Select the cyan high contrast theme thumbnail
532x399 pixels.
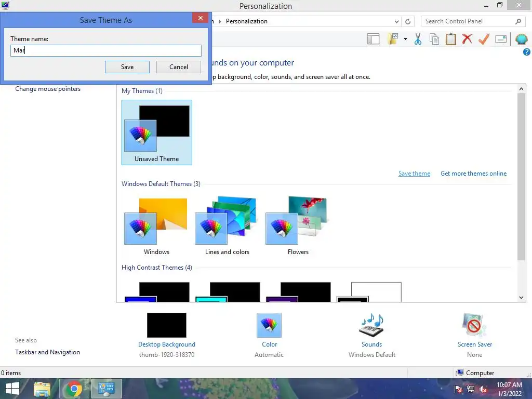pos(228,292)
